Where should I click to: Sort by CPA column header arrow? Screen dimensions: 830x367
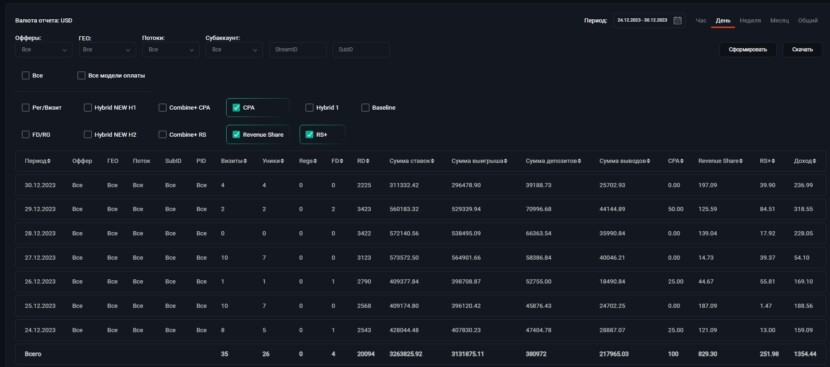coord(683,160)
